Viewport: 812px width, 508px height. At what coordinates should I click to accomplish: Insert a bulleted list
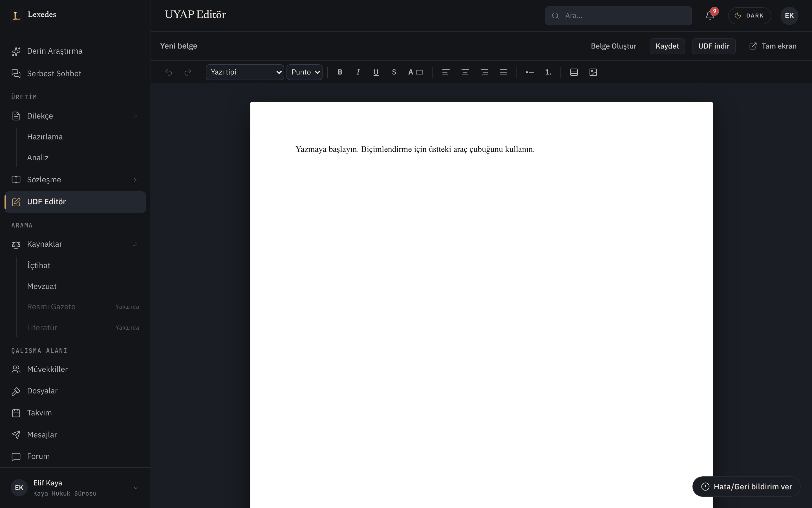click(x=530, y=72)
